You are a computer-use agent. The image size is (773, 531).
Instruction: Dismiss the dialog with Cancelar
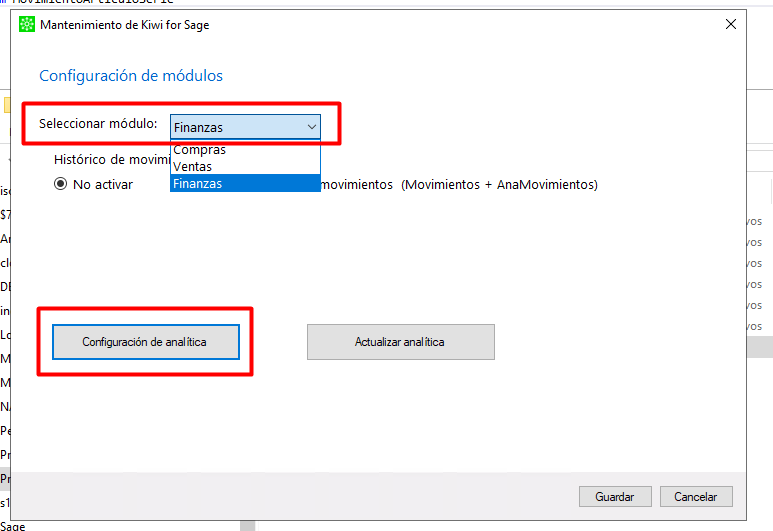coord(696,496)
